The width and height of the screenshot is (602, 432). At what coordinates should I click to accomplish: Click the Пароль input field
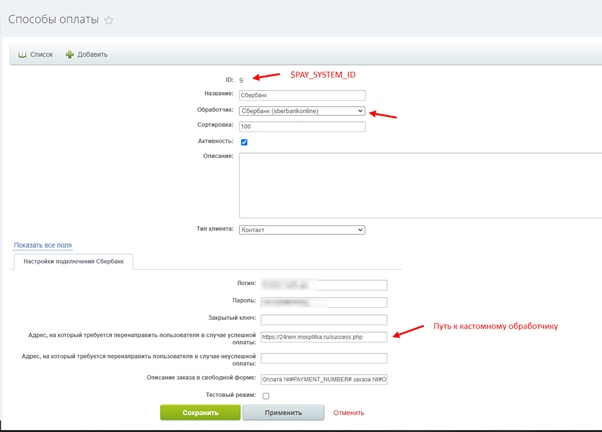(x=323, y=301)
